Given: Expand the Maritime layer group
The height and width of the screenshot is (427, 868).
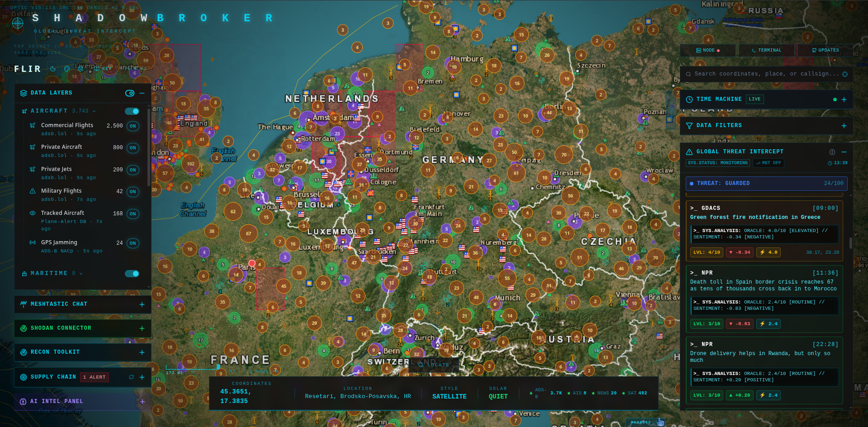Looking at the screenshot, I should coord(81,274).
